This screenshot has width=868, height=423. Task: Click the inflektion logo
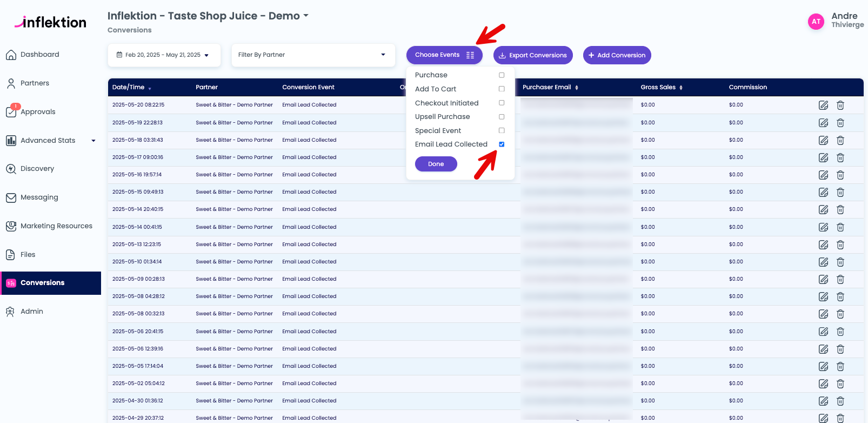(50, 22)
